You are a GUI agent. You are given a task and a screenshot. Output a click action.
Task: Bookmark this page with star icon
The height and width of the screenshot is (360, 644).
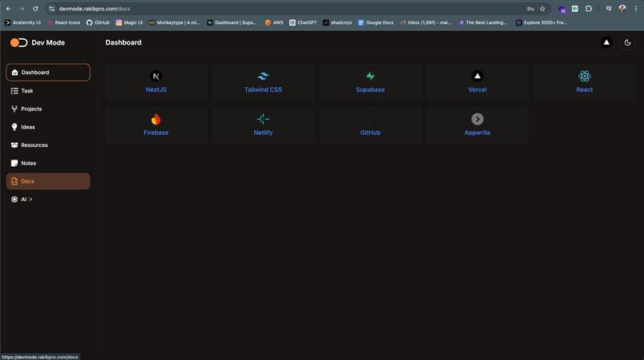coord(543,9)
